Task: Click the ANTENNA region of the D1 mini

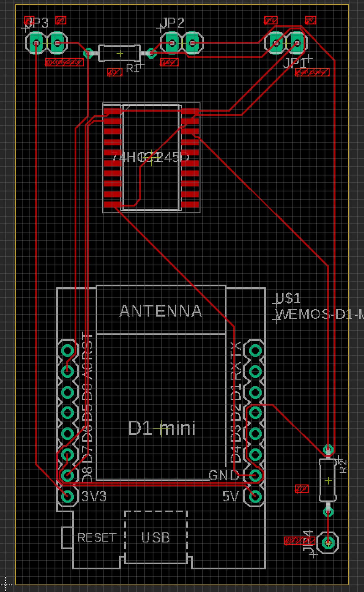Action: (x=161, y=311)
